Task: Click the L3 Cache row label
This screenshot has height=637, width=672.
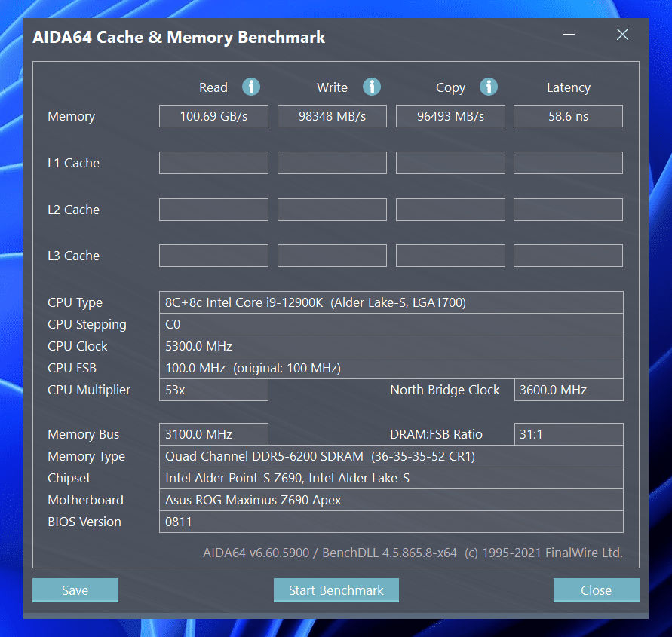Action: tap(73, 256)
